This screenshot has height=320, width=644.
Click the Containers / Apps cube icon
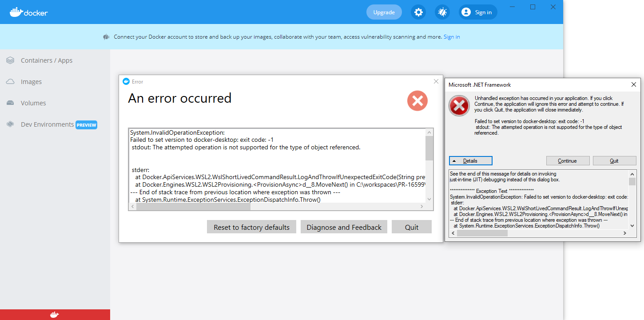pos(10,60)
